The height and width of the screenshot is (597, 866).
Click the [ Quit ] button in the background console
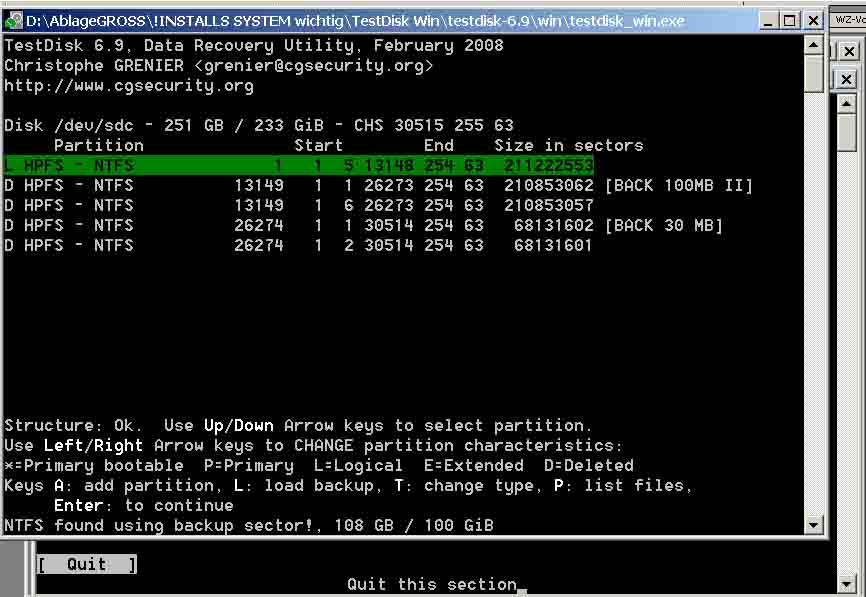point(87,564)
